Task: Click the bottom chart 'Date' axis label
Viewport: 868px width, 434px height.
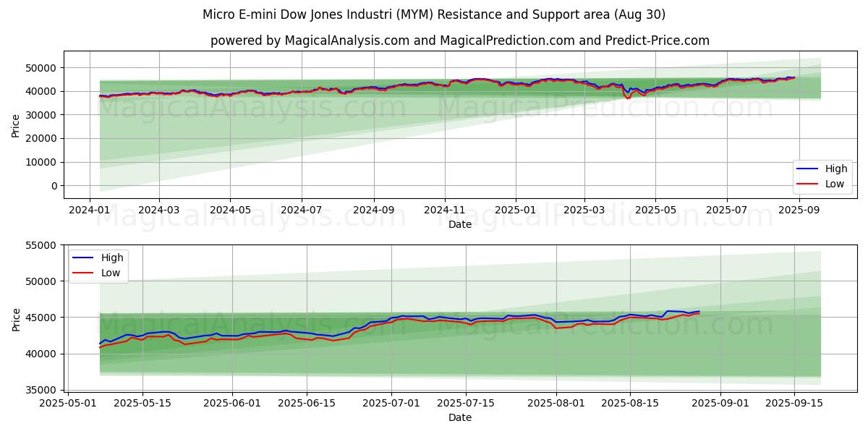Action: coord(460,417)
